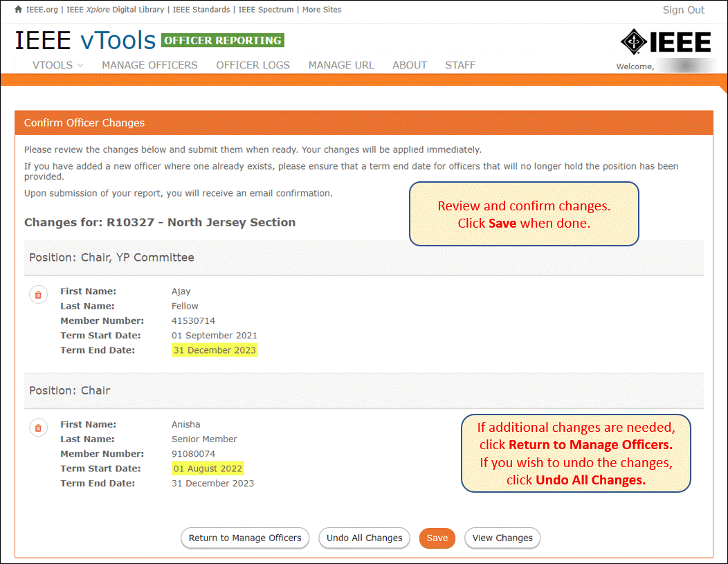Visit the IEEE Standards link
Screen dimensions: 728x564
point(201,9)
